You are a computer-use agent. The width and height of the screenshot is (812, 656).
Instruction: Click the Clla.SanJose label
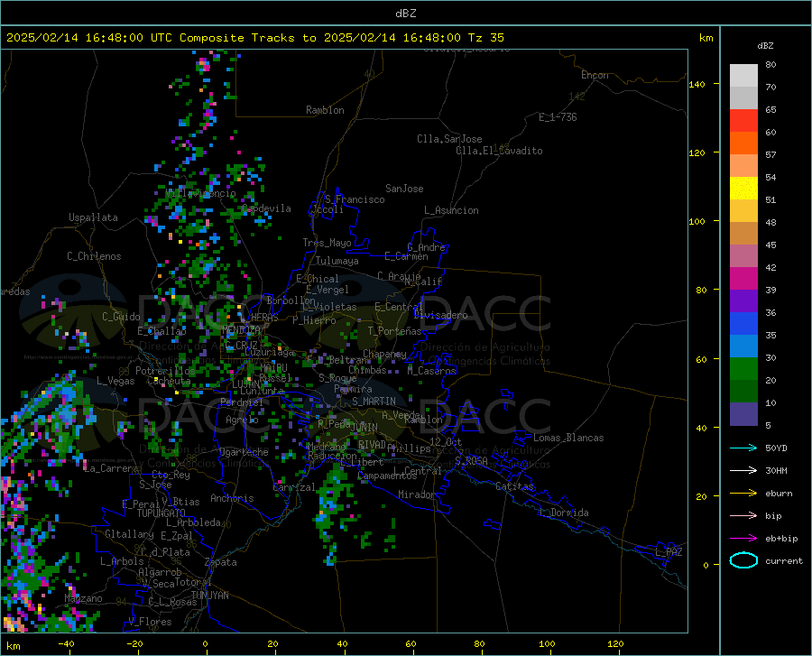pyautogui.click(x=449, y=139)
